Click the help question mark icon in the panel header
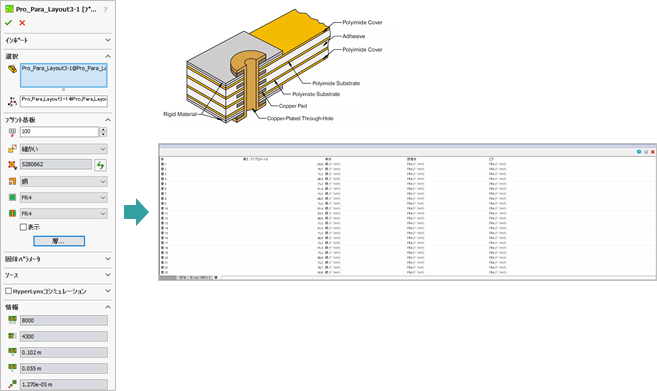657x391 pixels. [105, 9]
